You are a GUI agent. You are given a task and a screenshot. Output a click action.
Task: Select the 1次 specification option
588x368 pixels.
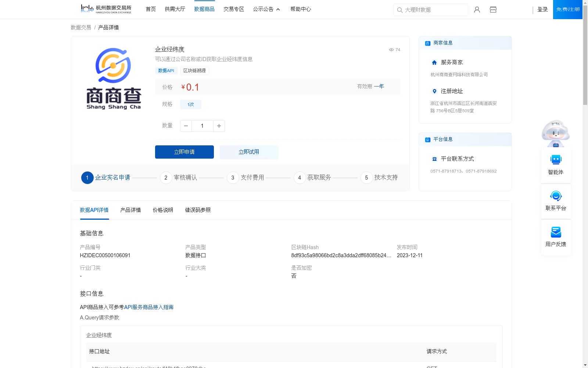[190, 105]
